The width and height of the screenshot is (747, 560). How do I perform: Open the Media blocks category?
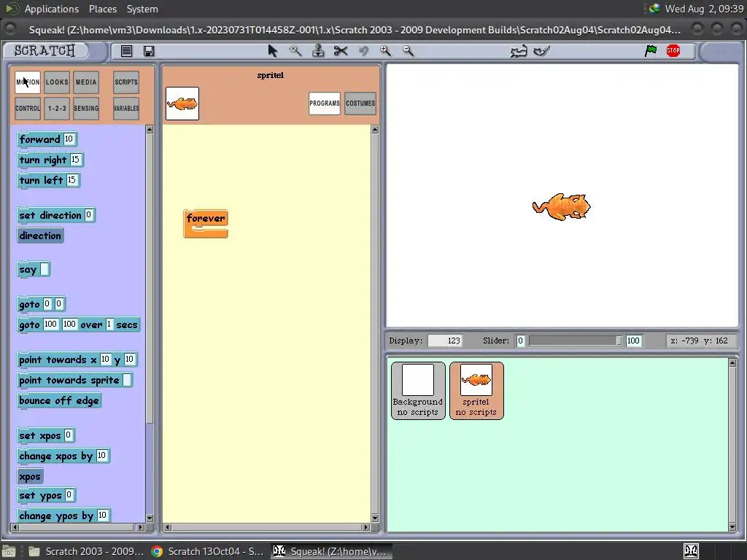click(86, 82)
